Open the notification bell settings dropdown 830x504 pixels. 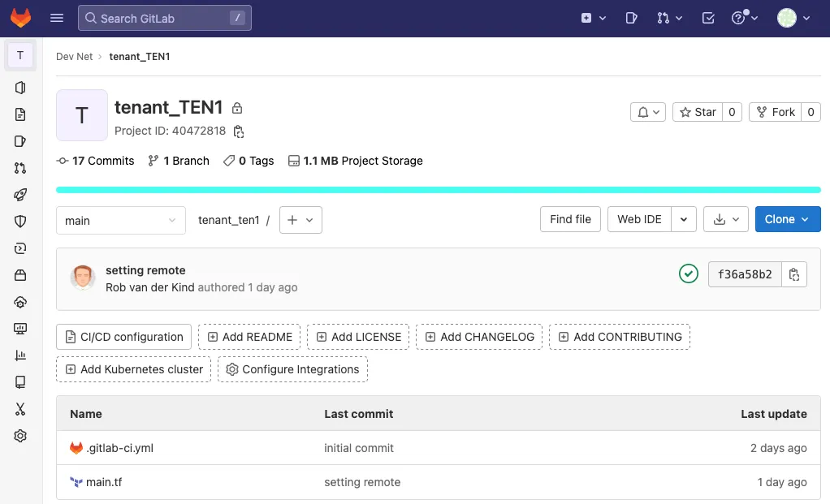tap(648, 112)
